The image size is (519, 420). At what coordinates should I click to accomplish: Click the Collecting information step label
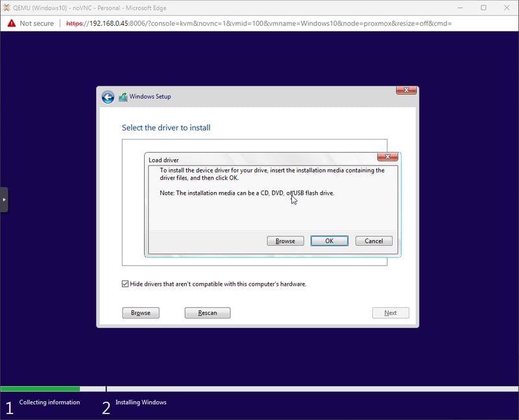pyautogui.click(x=49, y=402)
